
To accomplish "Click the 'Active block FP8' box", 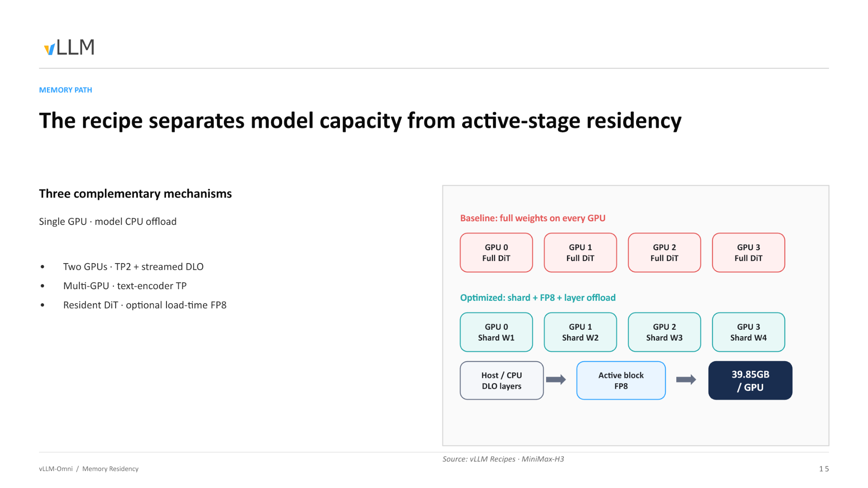I will [621, 380].
